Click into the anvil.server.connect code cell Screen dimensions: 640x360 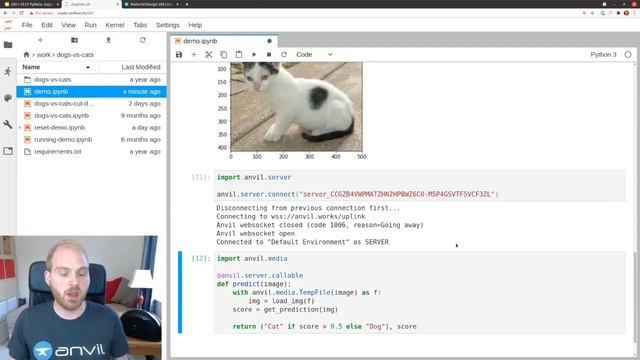pos(420,186)
